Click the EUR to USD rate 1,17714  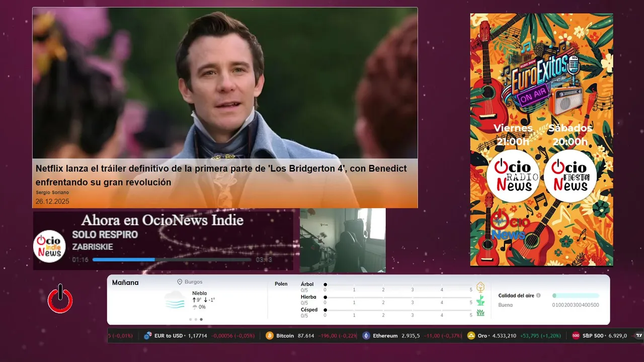[197, 336]
